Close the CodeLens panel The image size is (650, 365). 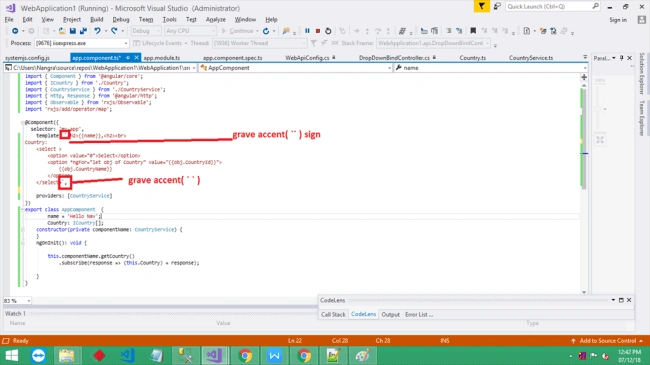coord(629,300)
